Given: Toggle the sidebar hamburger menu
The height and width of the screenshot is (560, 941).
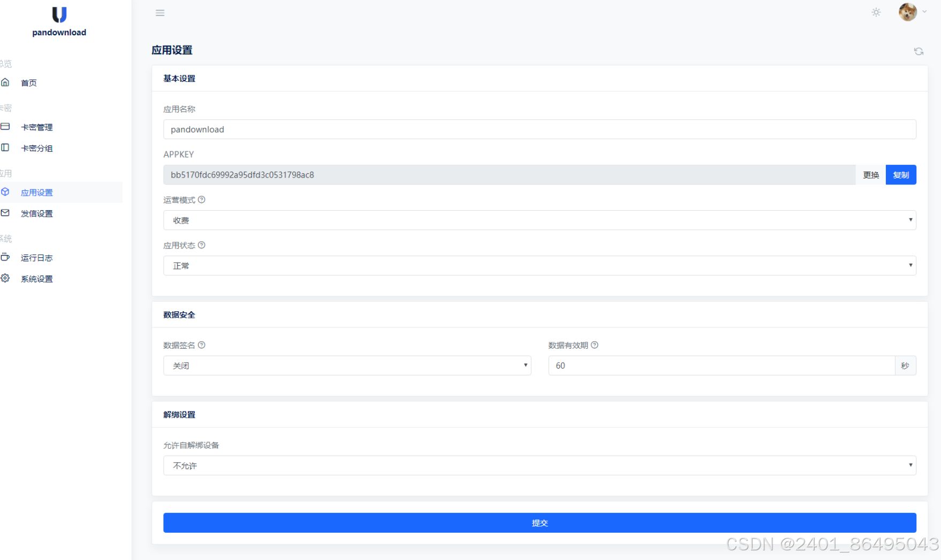Looking at the screenshot, I should tap(160, 13).
